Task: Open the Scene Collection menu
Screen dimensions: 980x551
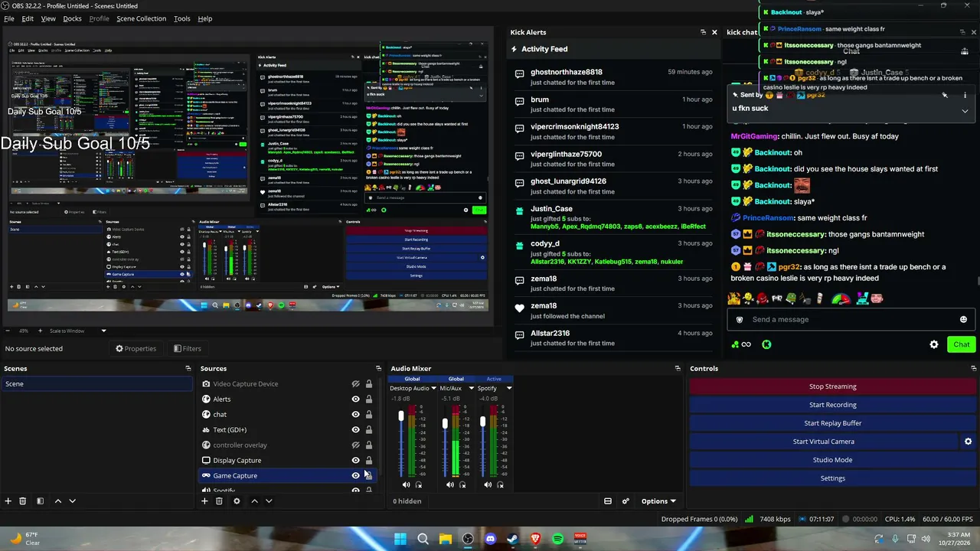Action: coord(141,18)
